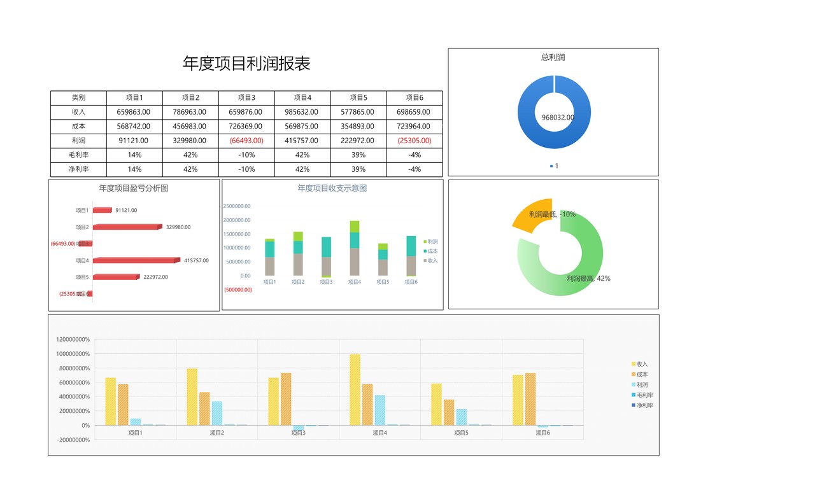815x504 pixels.
Task: Select 项目5 成本 cell showing 354893.00
Action: pos(358,127)
